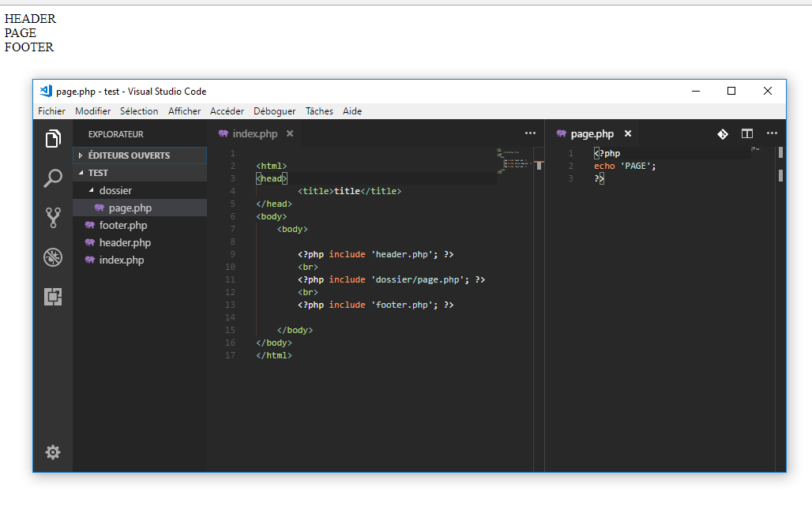812x528 pixels.
Task: Select page.php in the explorer tree
Action: click(140, 208)
